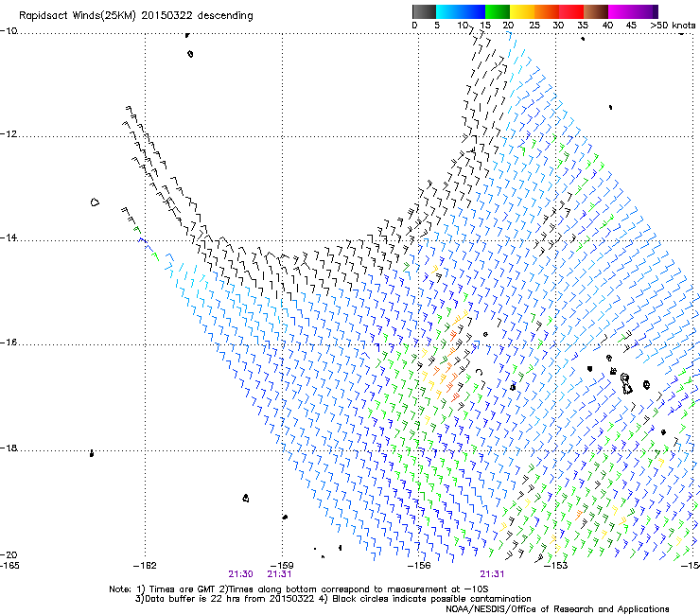Click the longitude label '-156'
The height and width of the screenshot is (615, 700).
[419, 566]
